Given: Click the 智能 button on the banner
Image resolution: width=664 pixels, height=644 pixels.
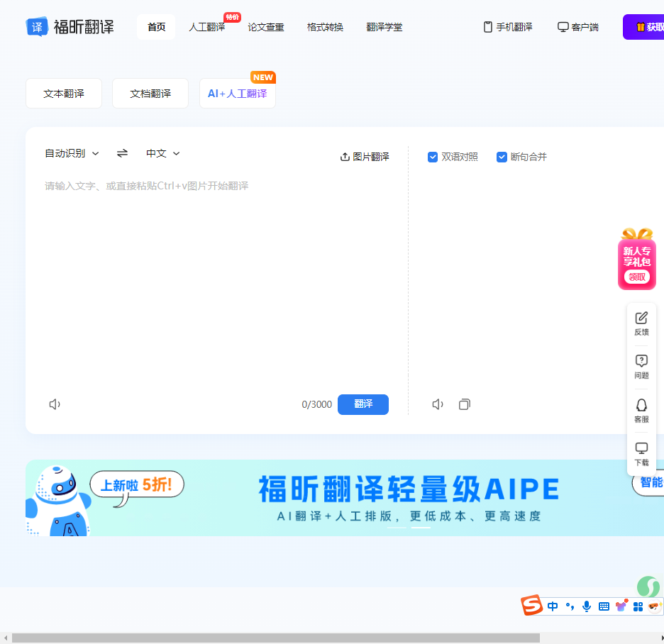Looking at the screenshot, I should click(649, 482).
